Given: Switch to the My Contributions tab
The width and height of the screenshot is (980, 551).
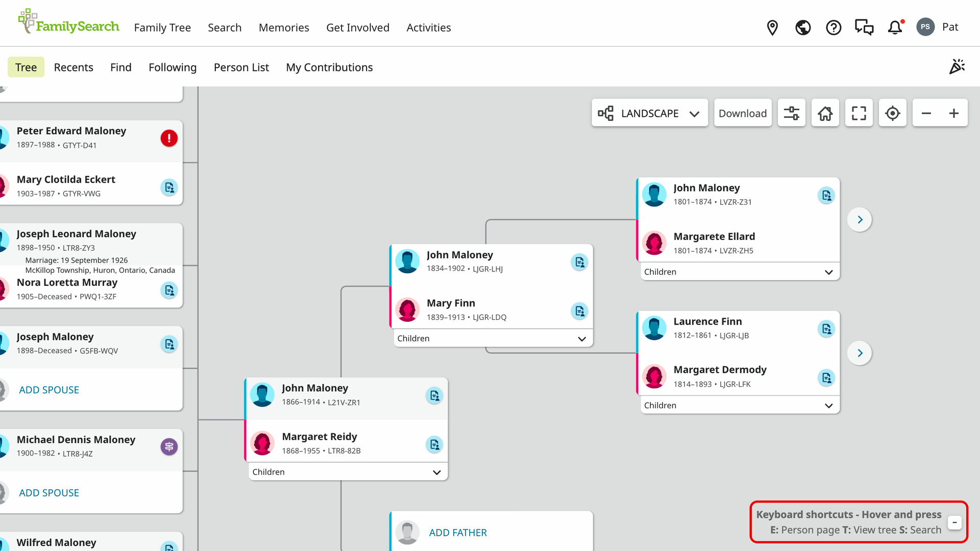Looking at the screenshot, I should point(329,67).
